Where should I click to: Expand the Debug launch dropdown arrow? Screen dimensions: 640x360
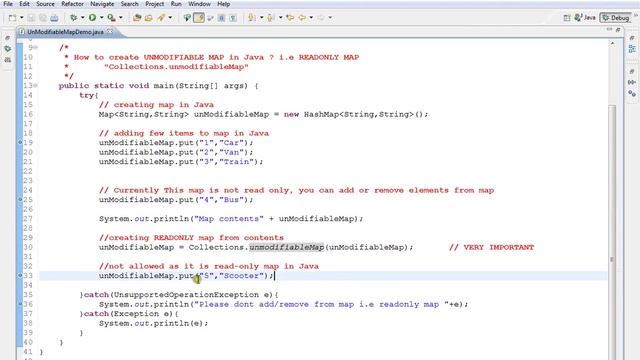pos(82,18)
